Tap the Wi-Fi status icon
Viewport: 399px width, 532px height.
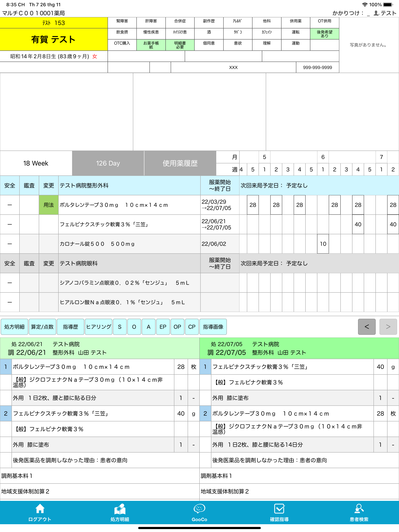[x=365, y=4]
